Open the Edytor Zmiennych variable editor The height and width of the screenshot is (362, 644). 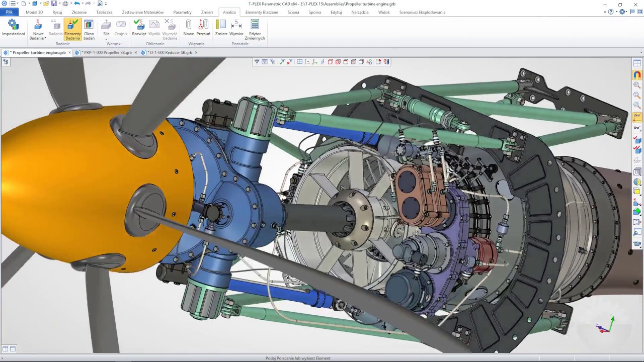click(x=255, y=30)
